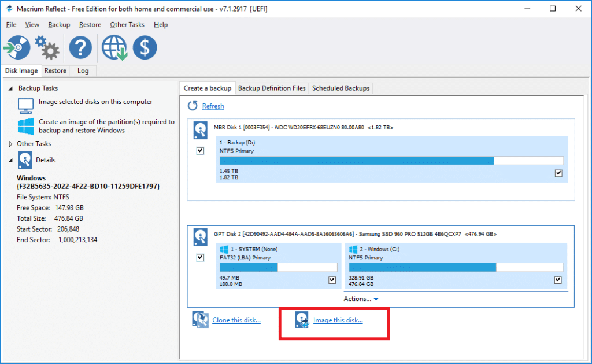Image resolution: width=592 pixels, height=364 pixels.
Task: Open settings via the gears toolbar icon
Action: click(47, 47)
